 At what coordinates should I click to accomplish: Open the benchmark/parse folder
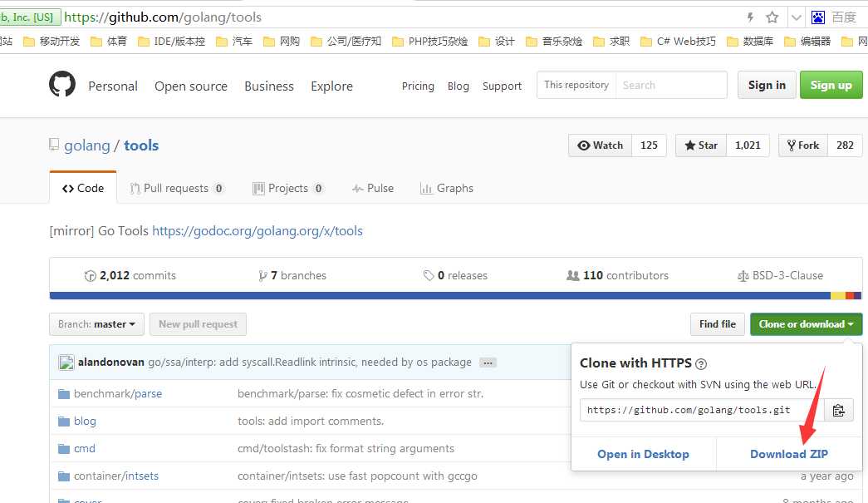click(117, 393)
